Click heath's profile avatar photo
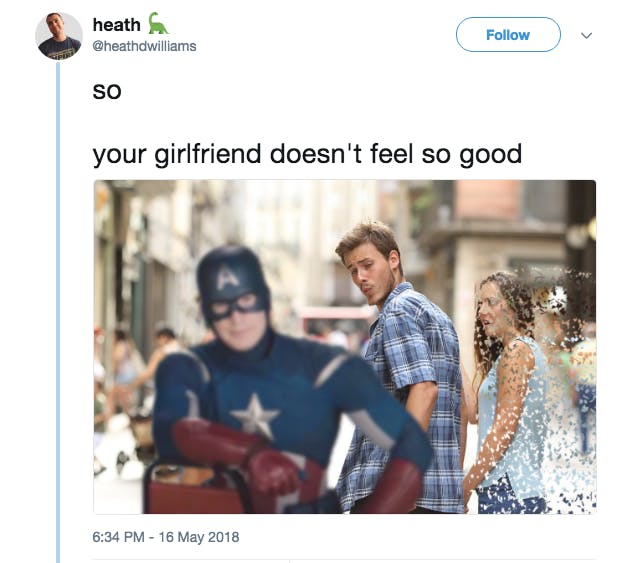 click(x=59, y=36)
